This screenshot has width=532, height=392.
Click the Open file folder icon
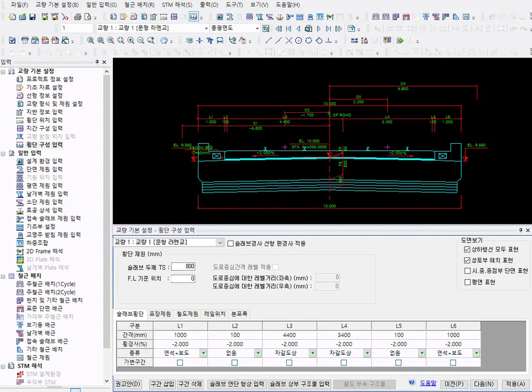(22, 16)
